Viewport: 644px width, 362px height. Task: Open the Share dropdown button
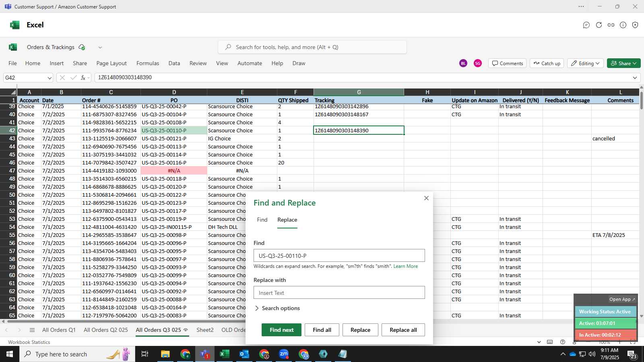(x=623, y=63)
